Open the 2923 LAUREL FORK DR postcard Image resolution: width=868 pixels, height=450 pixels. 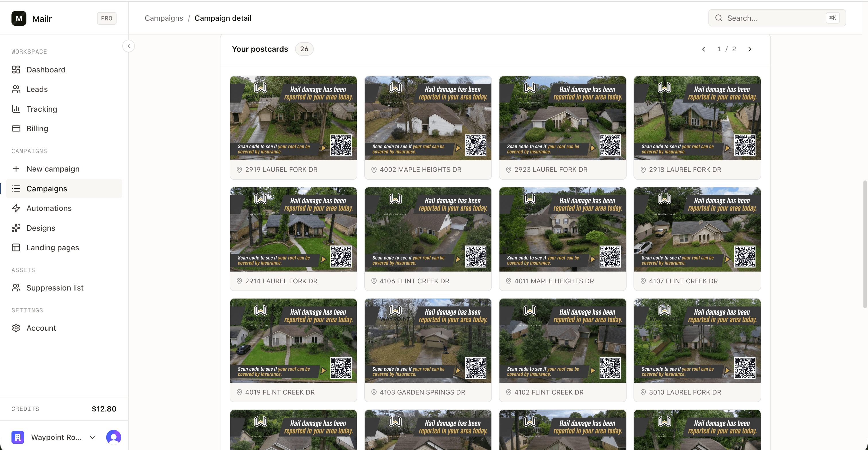(x=563, y=128)
